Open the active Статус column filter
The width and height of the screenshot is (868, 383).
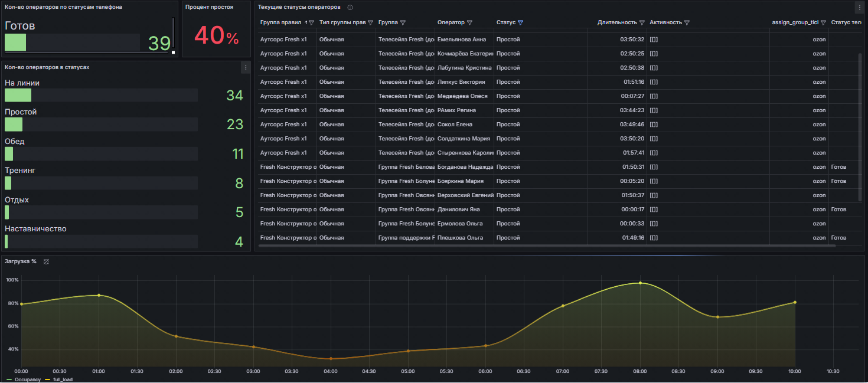click(520, 22)
